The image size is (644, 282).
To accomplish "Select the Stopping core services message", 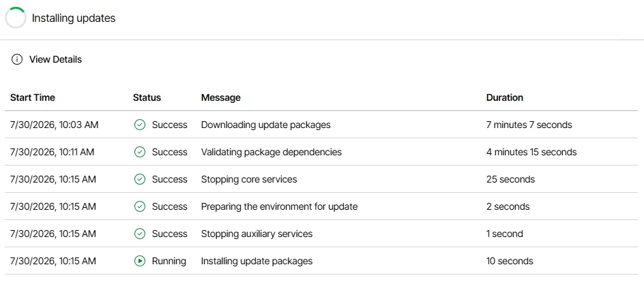I will [249, 179].
